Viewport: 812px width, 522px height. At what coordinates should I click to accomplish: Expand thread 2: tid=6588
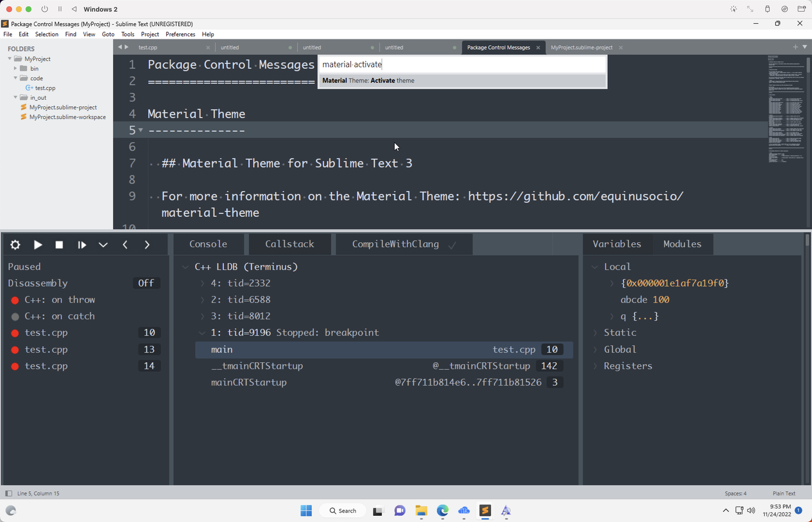202,300
